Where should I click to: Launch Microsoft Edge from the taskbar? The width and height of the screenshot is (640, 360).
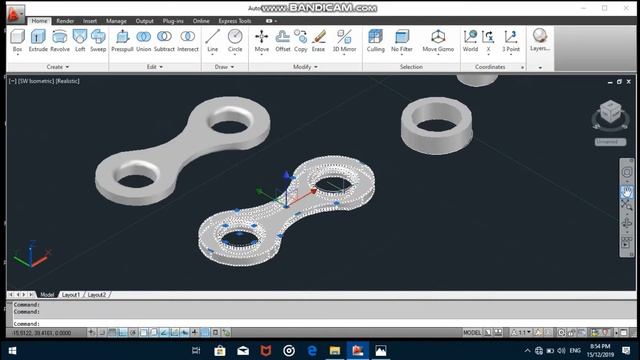(x=312, y=351)
